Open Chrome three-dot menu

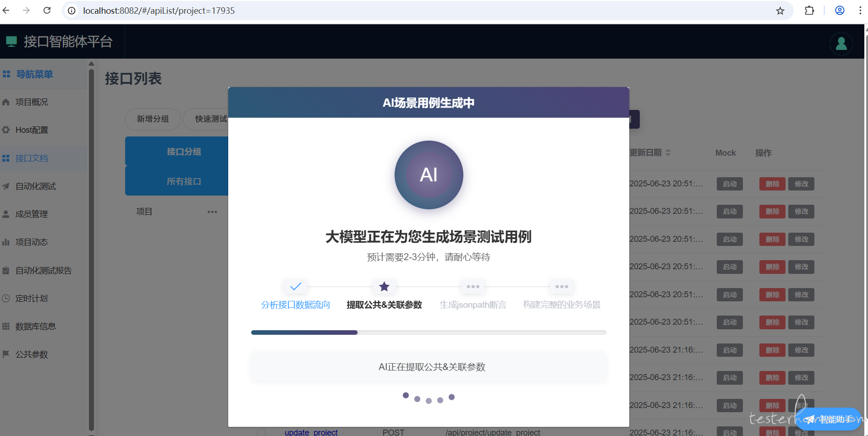[860, 11]
